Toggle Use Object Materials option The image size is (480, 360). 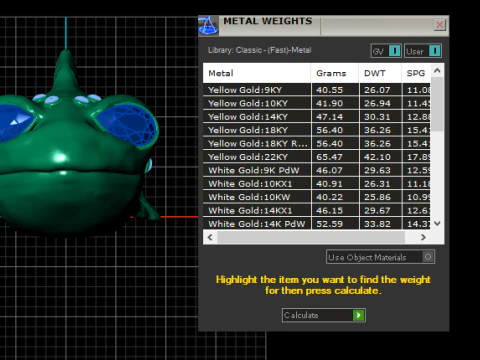(x=380, y=257)
